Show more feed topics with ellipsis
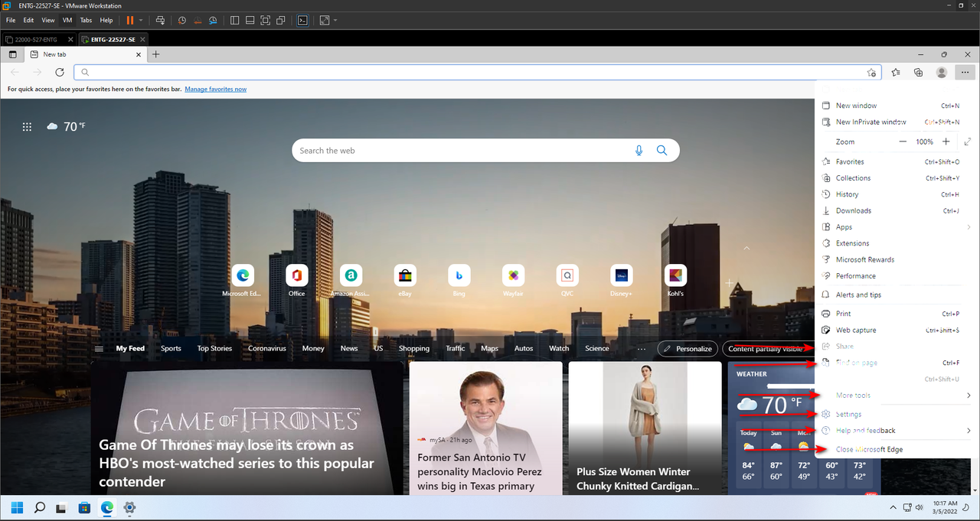 [642, 348]
